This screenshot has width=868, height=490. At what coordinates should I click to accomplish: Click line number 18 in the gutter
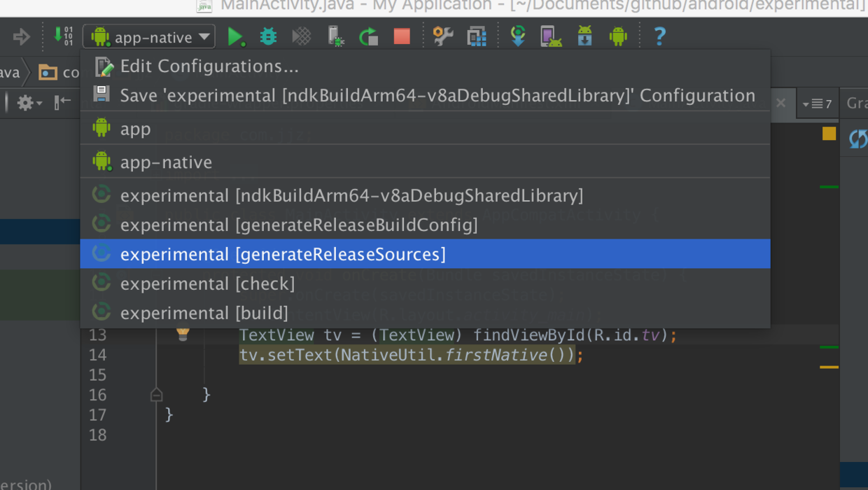pos(97,435)
